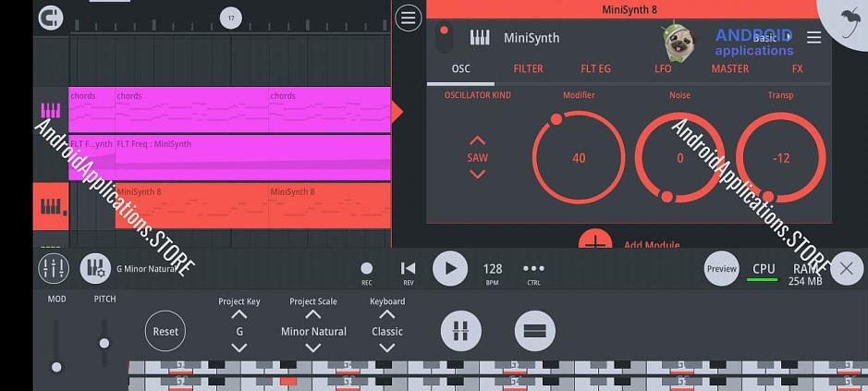This screenshot has width=868, height=391.
Task: Select the Classic keyboard value
Action: click(x=387, y=331)
